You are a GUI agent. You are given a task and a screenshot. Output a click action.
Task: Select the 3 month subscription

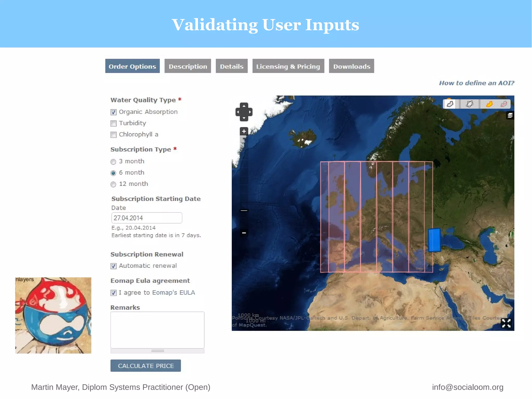[113, 162]
